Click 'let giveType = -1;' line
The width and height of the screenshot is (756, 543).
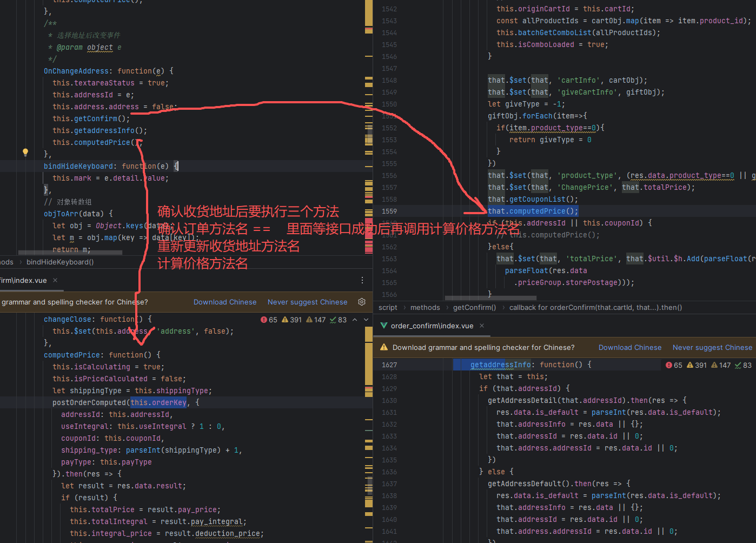coord(527,104)
